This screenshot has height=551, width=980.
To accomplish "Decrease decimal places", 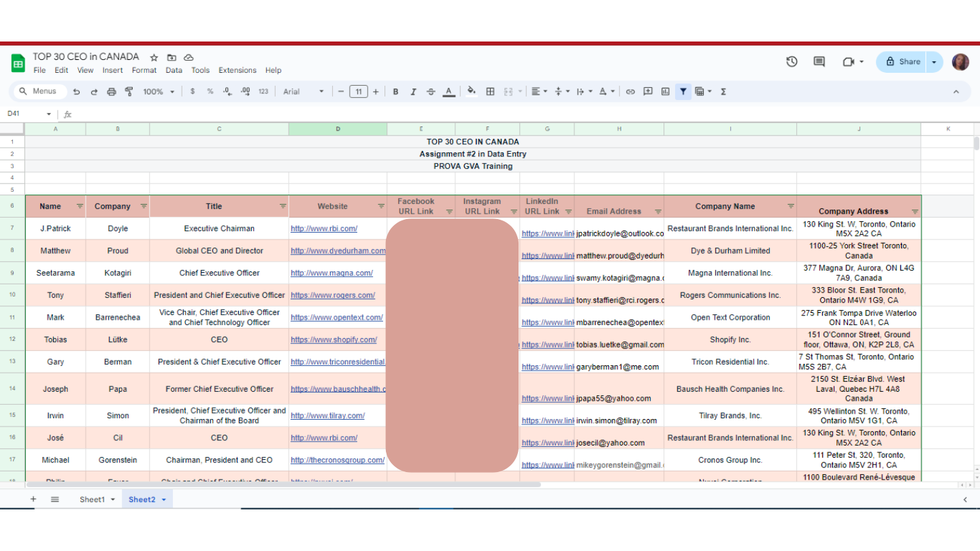I will point(227,92).
